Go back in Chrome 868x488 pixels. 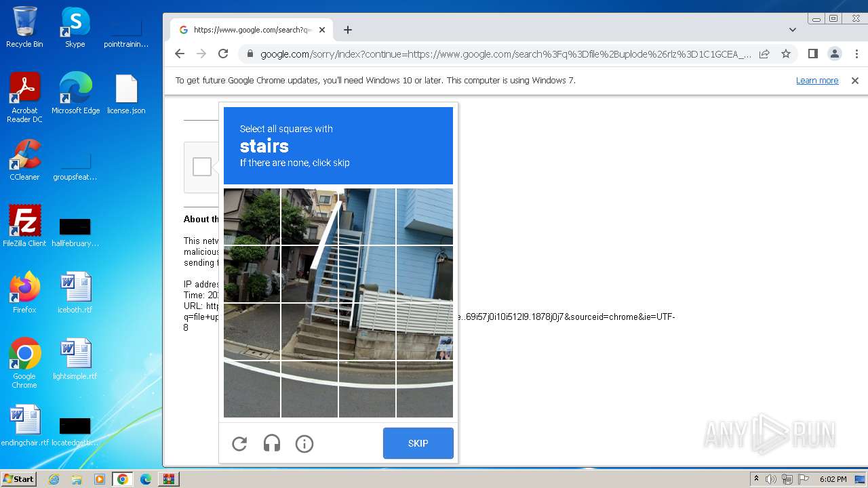point(180,54)
